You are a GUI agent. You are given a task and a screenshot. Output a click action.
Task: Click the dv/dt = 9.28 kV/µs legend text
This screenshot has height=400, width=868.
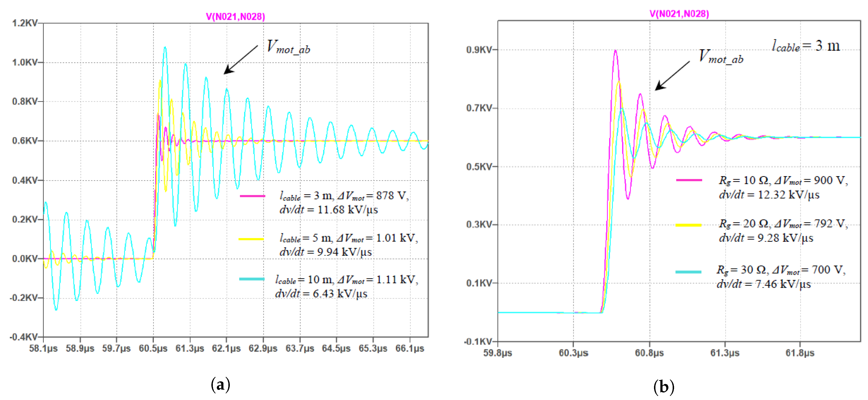(766, 238)
